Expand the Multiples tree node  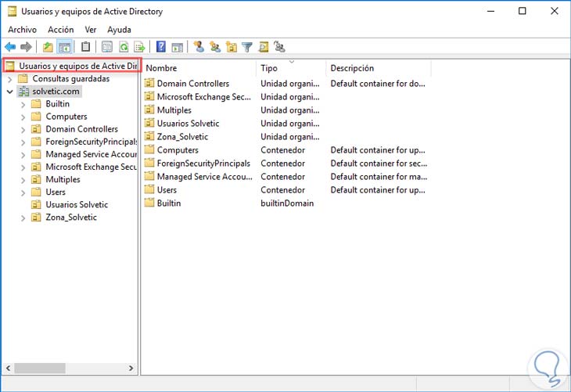23,180
